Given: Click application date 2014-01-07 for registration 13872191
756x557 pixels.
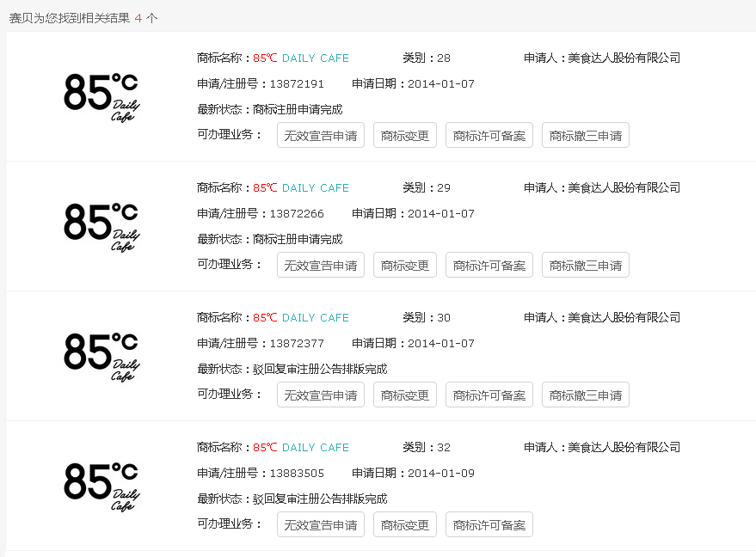Looking at the screenshot, I should click(x=441, y=84).
